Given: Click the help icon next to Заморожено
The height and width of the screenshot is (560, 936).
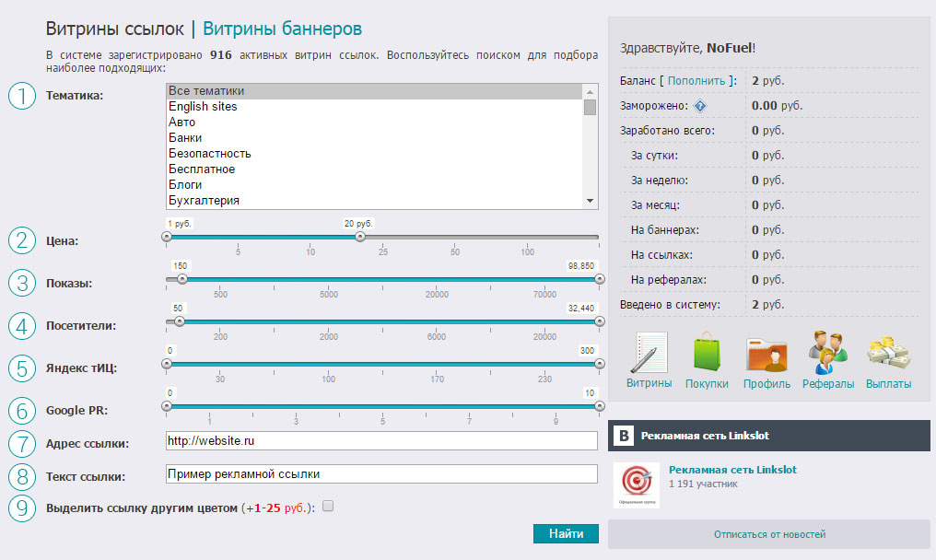Looking at the screenshot, I should 700,106.
